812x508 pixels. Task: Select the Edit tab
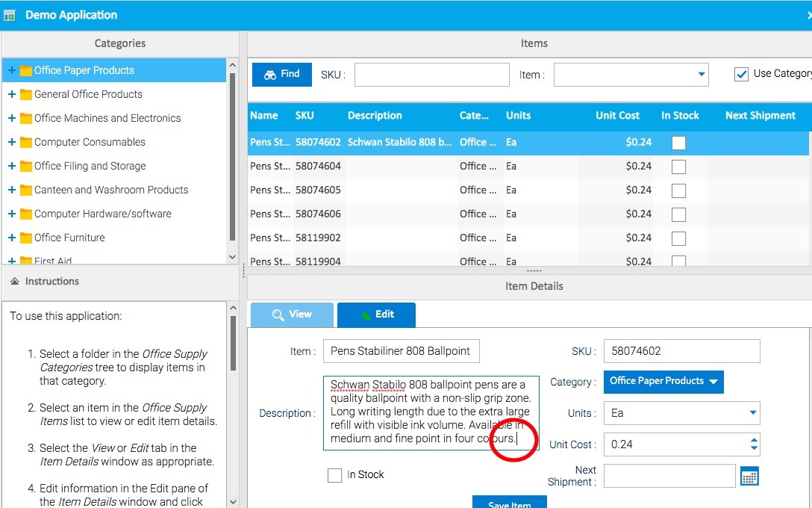pos(376,315)
